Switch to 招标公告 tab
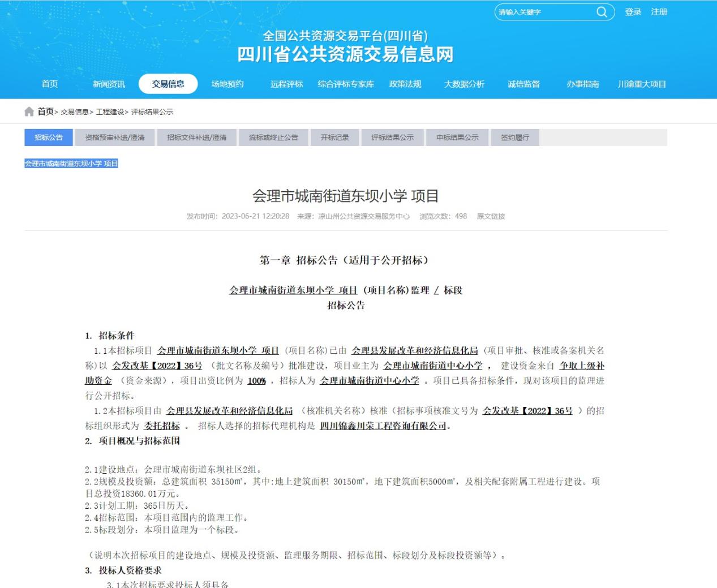Screen dimensions: 717x588 click(x=49, y=138)
